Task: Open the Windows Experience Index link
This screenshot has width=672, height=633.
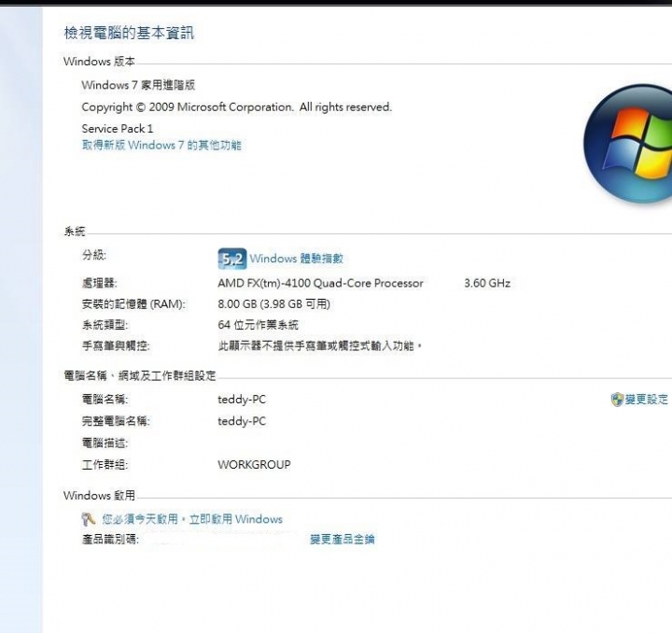Action: click(296, 259)
